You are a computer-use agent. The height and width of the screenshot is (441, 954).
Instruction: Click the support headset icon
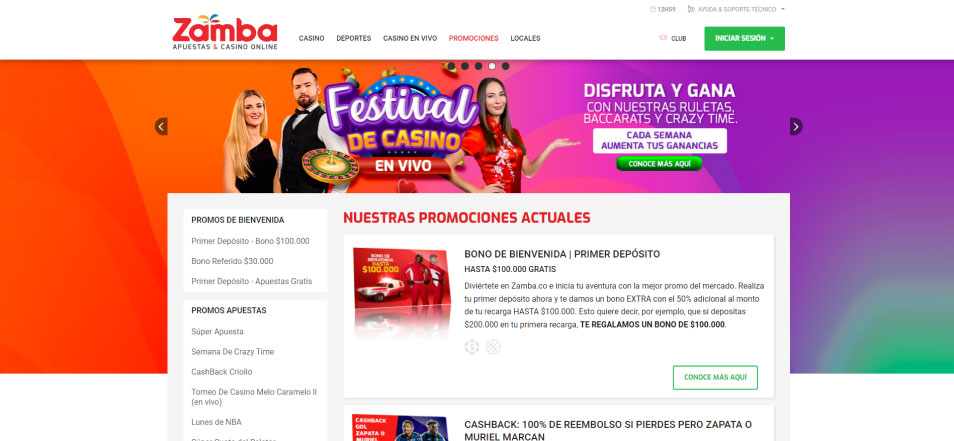tap(691, 9)
